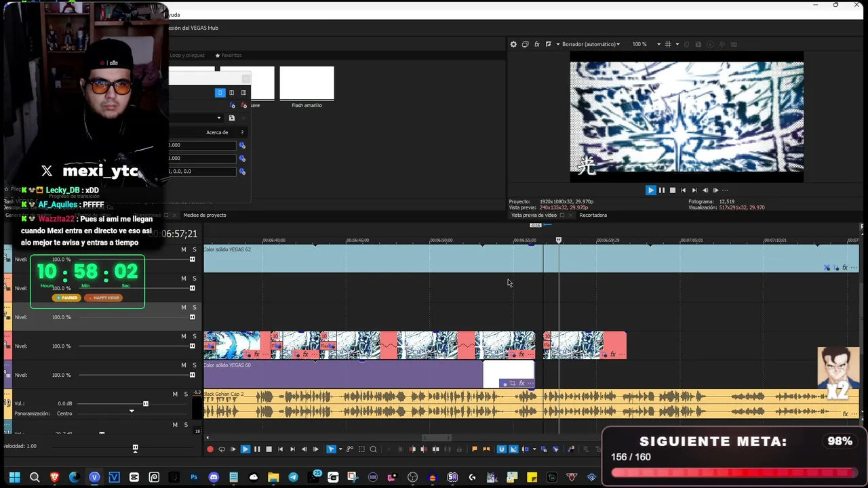Image resolution: width=868 pixels, height=488 pixels.
Task: Select the Normal edit tool
Action: point(330,449)
